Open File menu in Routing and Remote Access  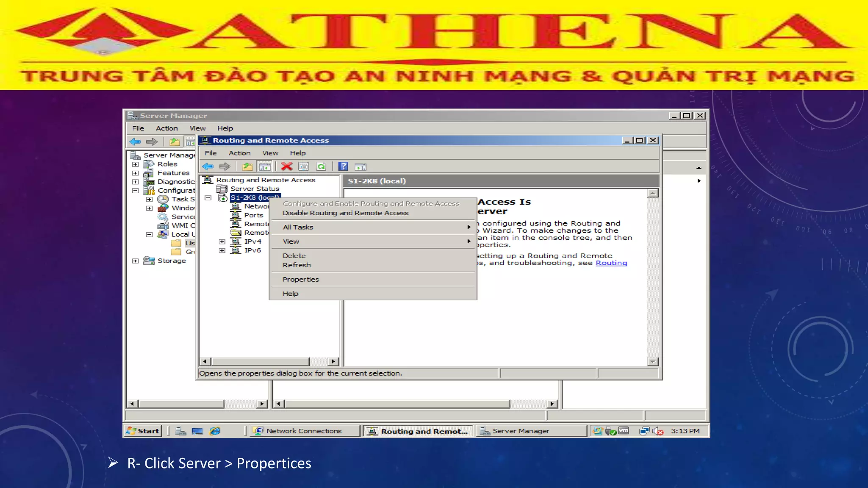point(211,153)
